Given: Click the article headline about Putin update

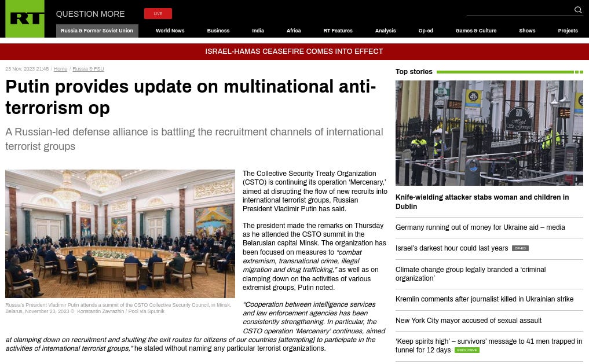Looking at the screenshot, I should [x=191, y=97].
